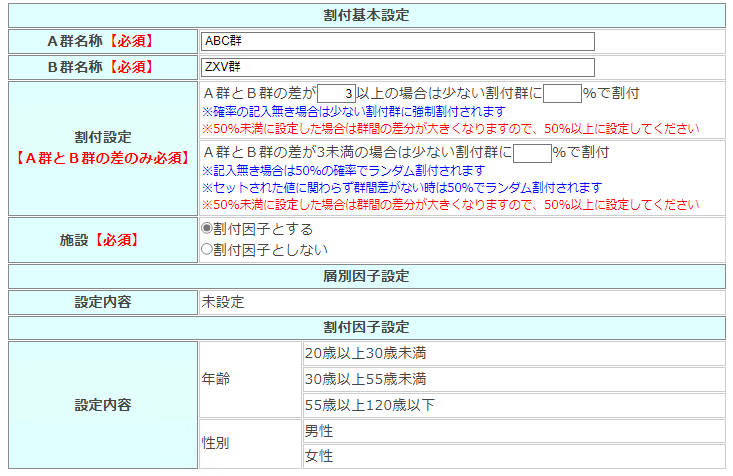Click the 施設【必須】 label cell
The width and height of the screenshot is (733, 476).
103,240
